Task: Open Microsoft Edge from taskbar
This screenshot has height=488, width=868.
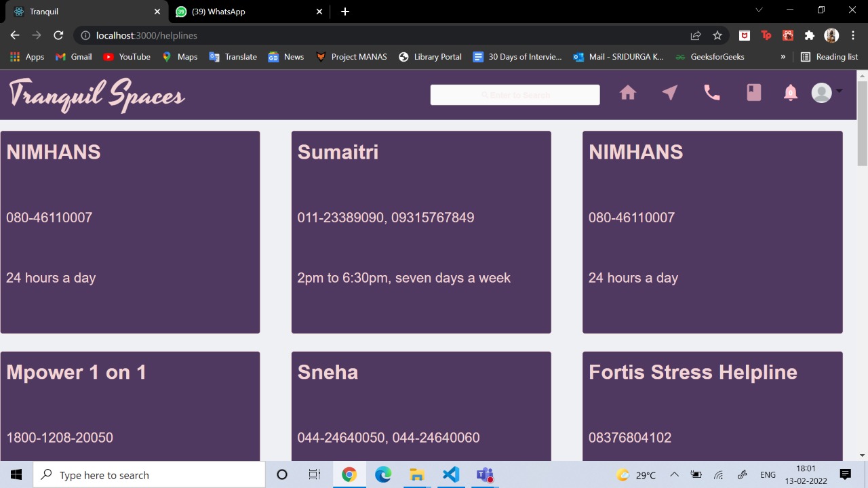Action: click(x=383, y=475)
